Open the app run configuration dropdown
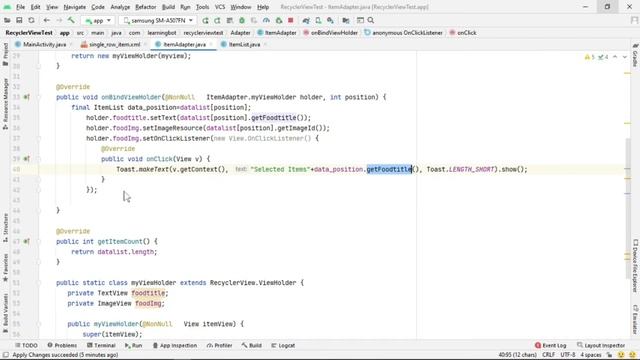The image size is (640, 360). point(98,20)
